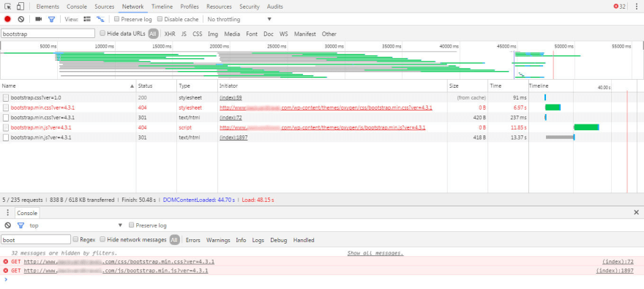
Task: Close the console drawer
Action: (x=636, y=212)
